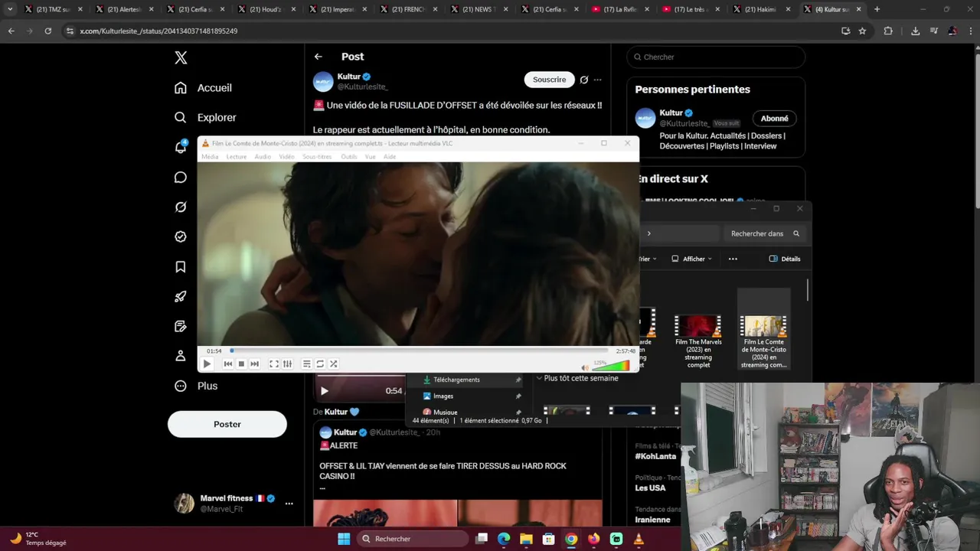
Task: Open VLC from taskbar
Action: point(639,539)
